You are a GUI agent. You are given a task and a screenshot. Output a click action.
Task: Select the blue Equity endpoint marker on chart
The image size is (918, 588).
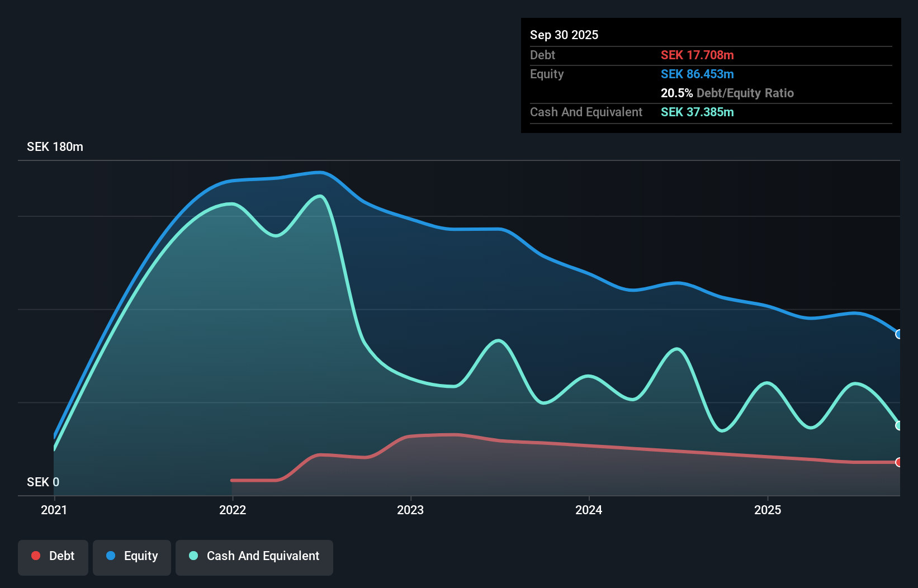pos(899,334)
